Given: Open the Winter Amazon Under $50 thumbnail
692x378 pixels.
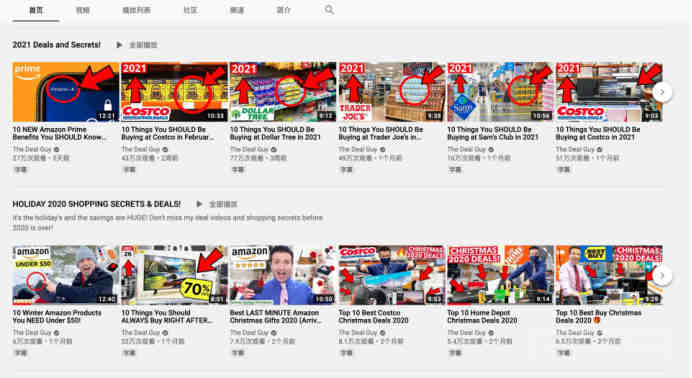Looking at the screenshot, I should click(x=66, y=275).
